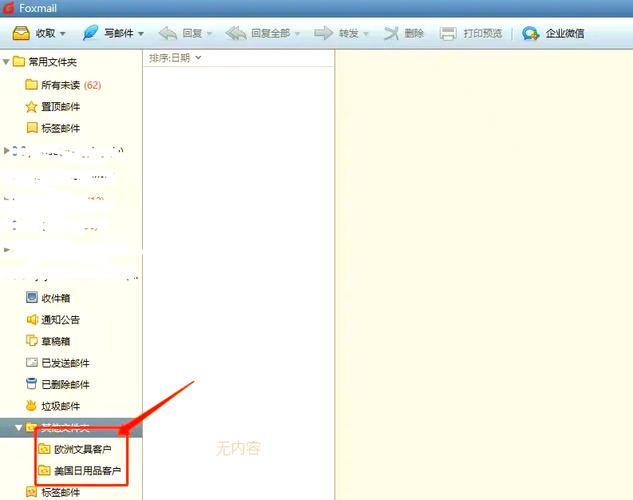Open the 欧洲文具客户 folder

(83, 449)
